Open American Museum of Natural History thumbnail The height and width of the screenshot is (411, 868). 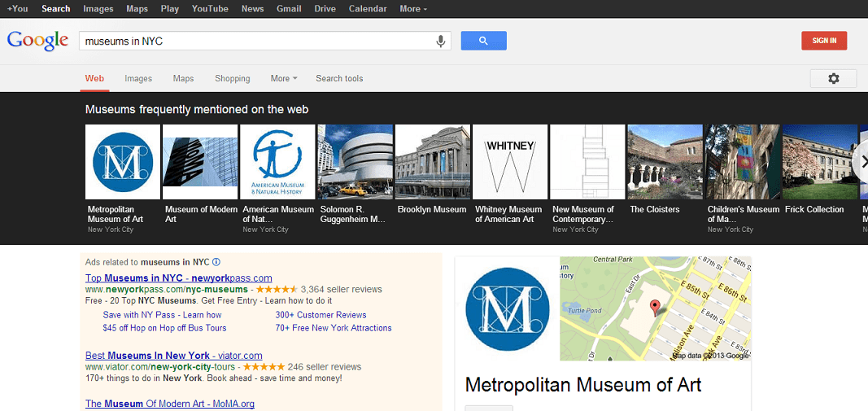click(x=277, y=162)
